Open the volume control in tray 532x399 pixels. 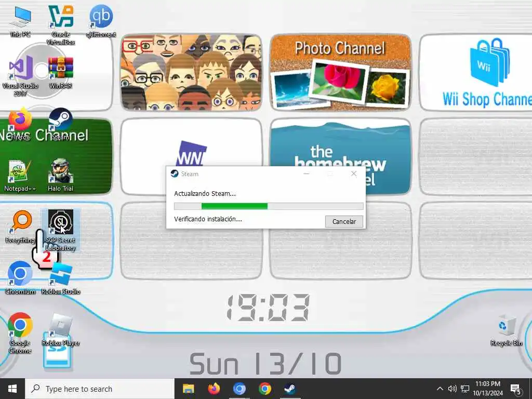click(x=453, y=389)
